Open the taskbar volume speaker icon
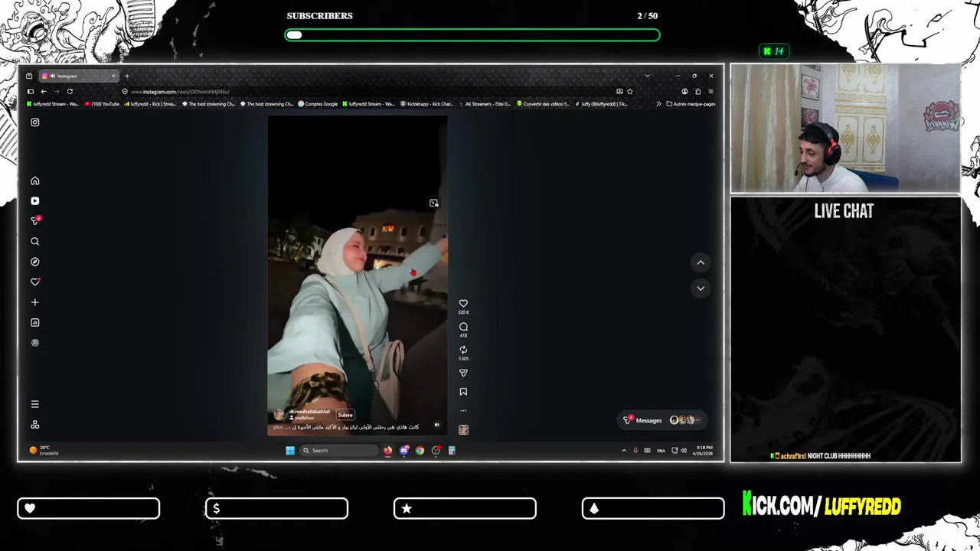Screen dimensions: 980x551 tap(684, 450)
